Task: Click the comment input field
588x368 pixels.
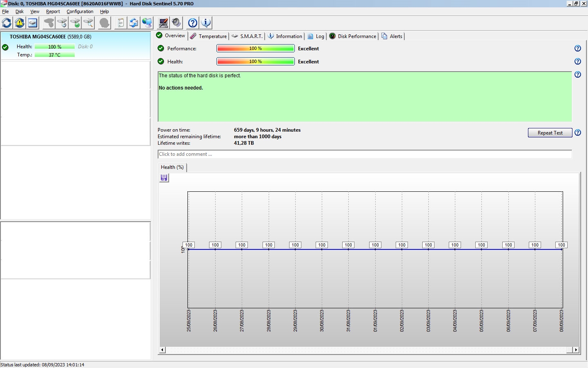Action: point(364,154)
